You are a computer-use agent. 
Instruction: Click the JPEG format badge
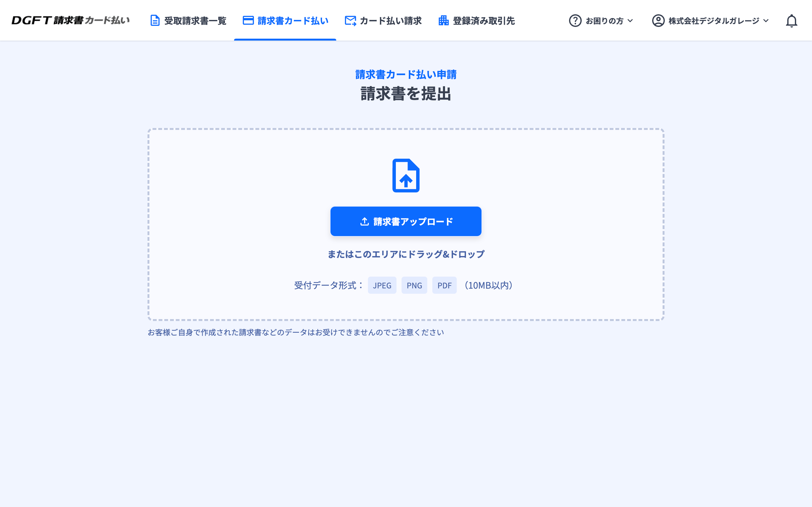pyautogui.click(x=382, y=286)
